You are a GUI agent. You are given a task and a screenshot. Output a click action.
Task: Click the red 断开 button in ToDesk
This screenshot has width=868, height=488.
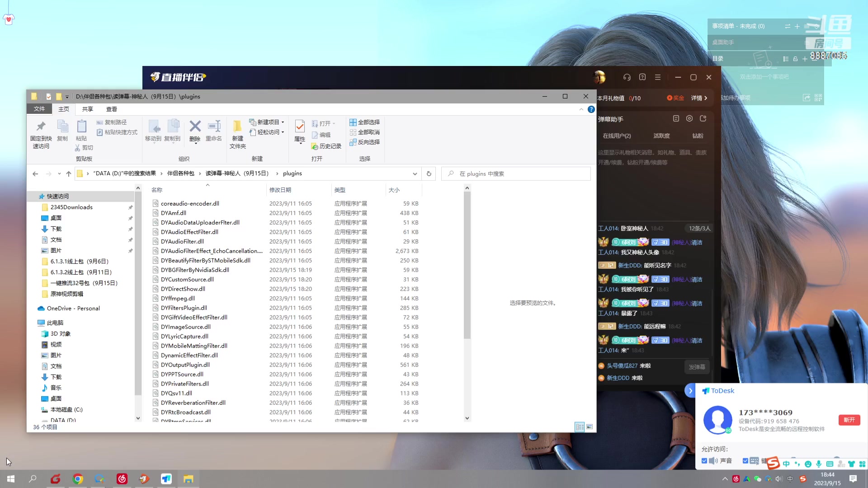coord(849,420)
